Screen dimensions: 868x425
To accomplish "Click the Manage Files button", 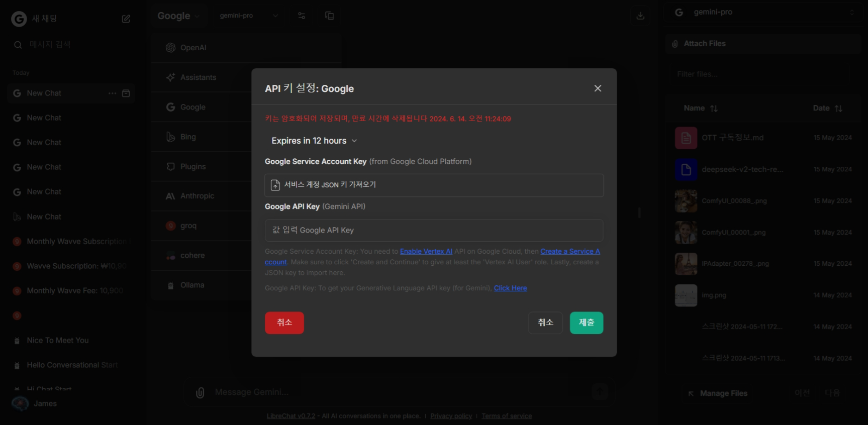I will 718,393.
